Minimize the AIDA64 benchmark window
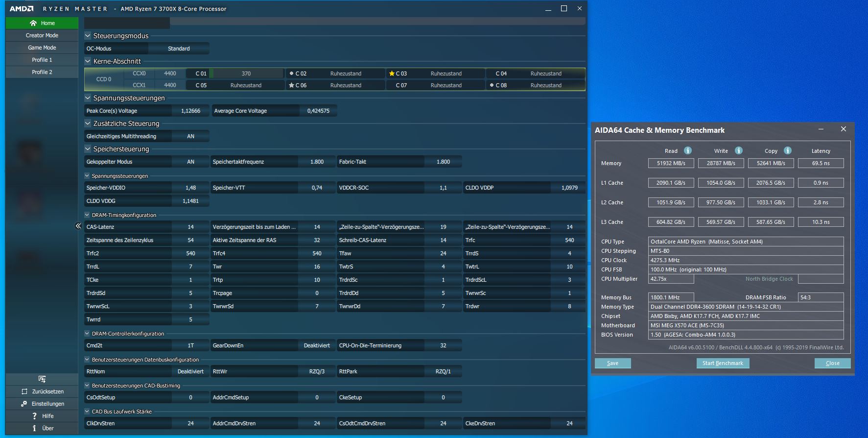868x438 pixels. (821, 129)
